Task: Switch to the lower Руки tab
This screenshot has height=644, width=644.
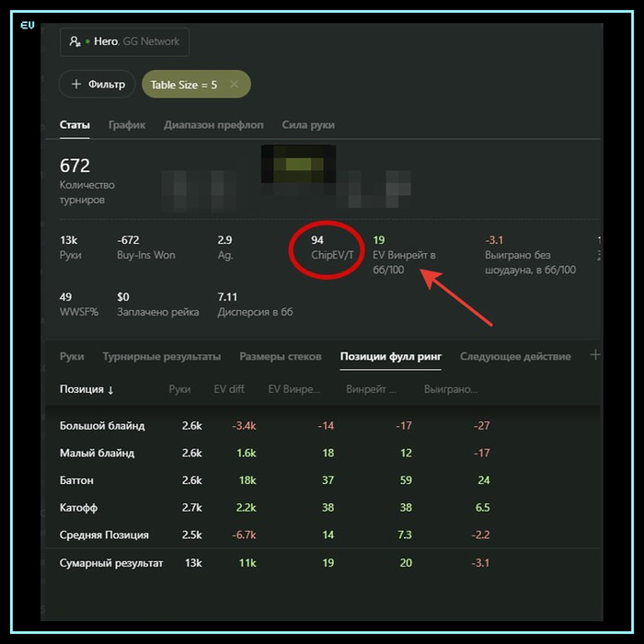Action: 72,356
